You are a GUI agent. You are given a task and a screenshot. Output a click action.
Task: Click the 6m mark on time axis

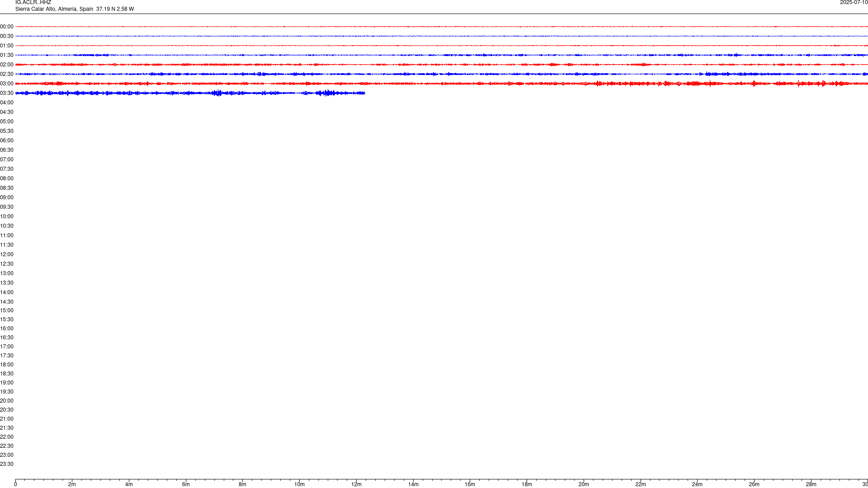tap(186, 484)
